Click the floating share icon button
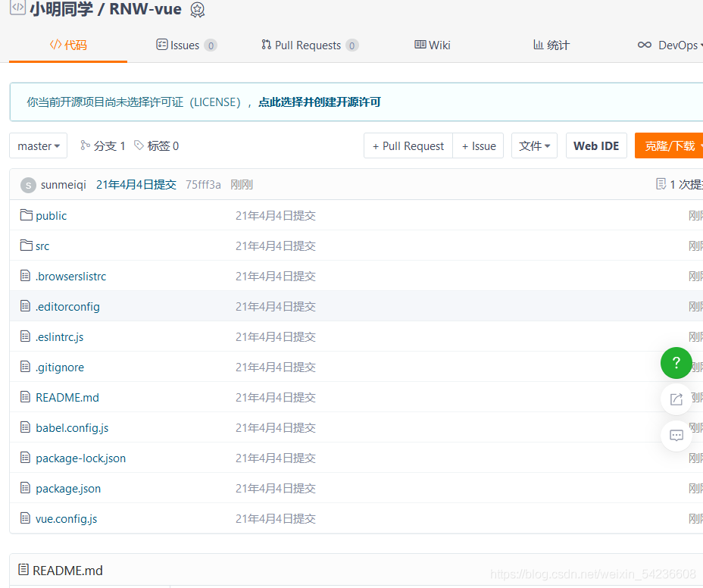This screenshot has width=703, height=588. pos(676,399)
